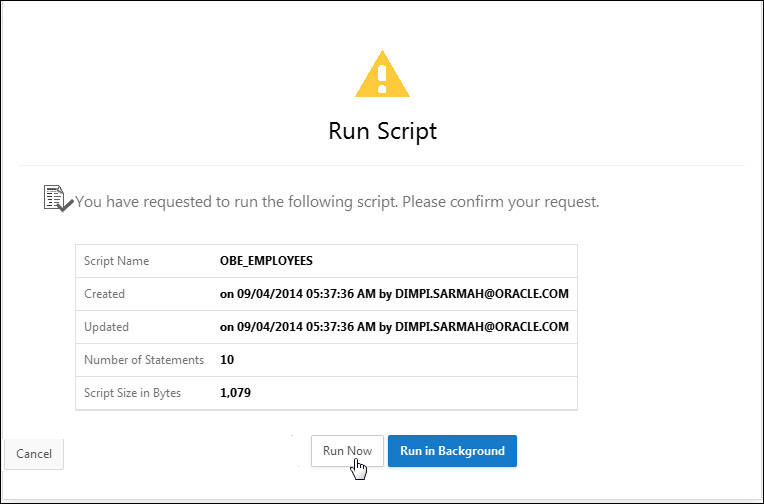Click the OBE_EMPLOYEES script name value
Viewport: 764px width, 504px height.
tap(266, 261)
